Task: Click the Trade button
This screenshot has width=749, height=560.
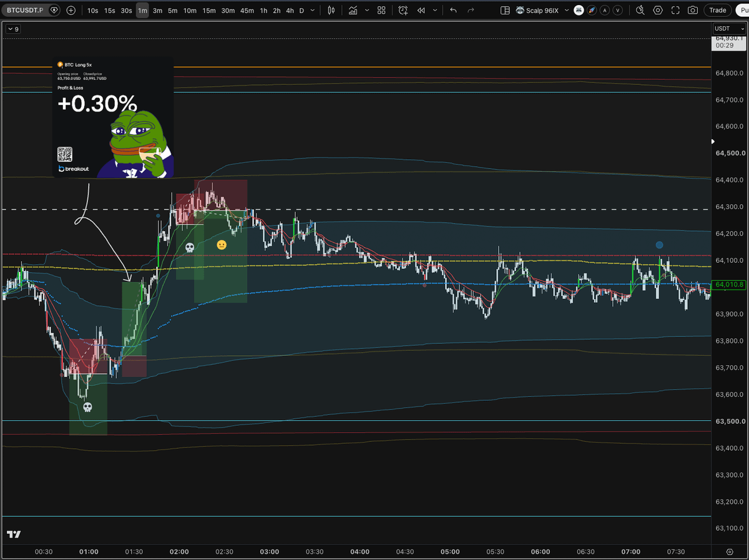Action: [x=718, y=10]
